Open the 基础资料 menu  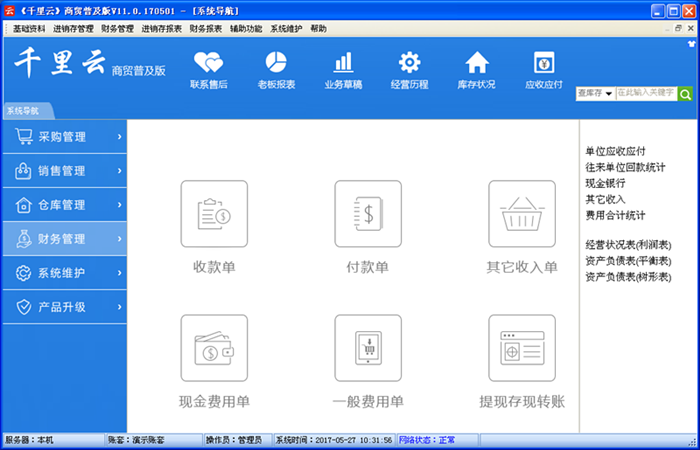click(32, 29)
